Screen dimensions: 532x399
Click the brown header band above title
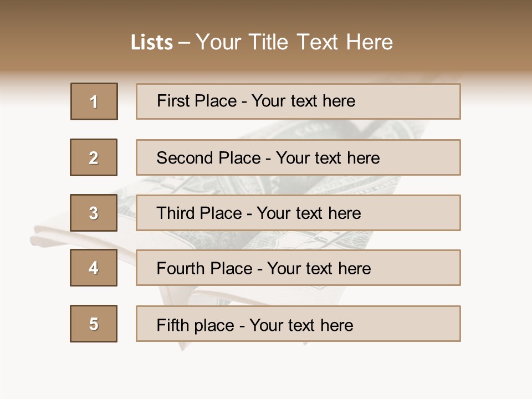266,14
